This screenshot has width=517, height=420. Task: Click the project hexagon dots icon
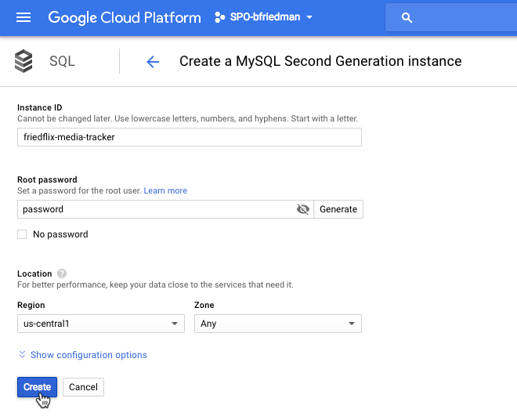(x=220, y=17)
